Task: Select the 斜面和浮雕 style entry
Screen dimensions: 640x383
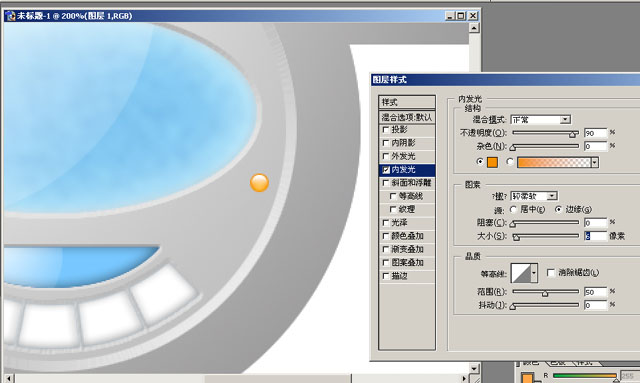Action: (x=407, y=183)
